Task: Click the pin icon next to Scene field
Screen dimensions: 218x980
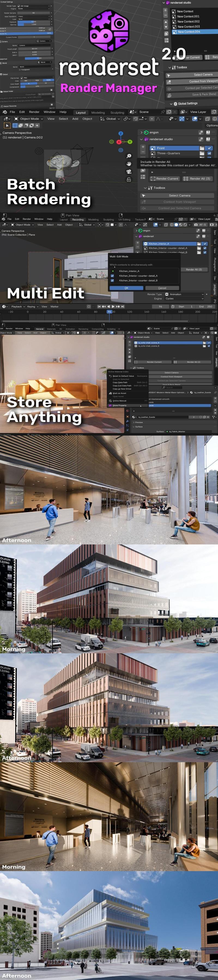Action: pos(163,112)
